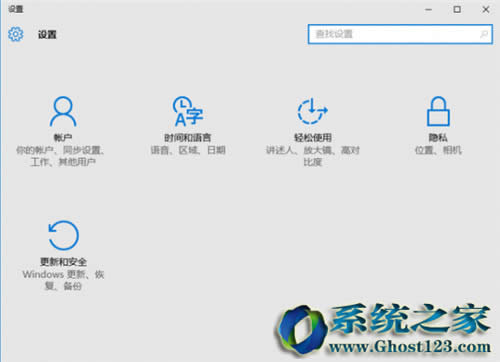Open the 更新和安全 circular arrow icon
This screenshot has height=362, width=500.
63,235
